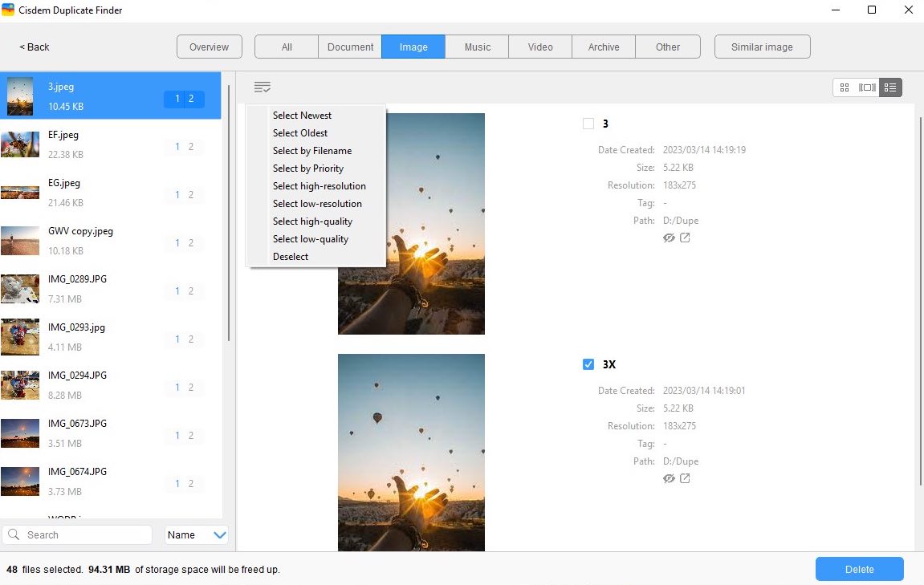924x585 pixels.
Task: Click the blue Delete button
Action: 859,569
